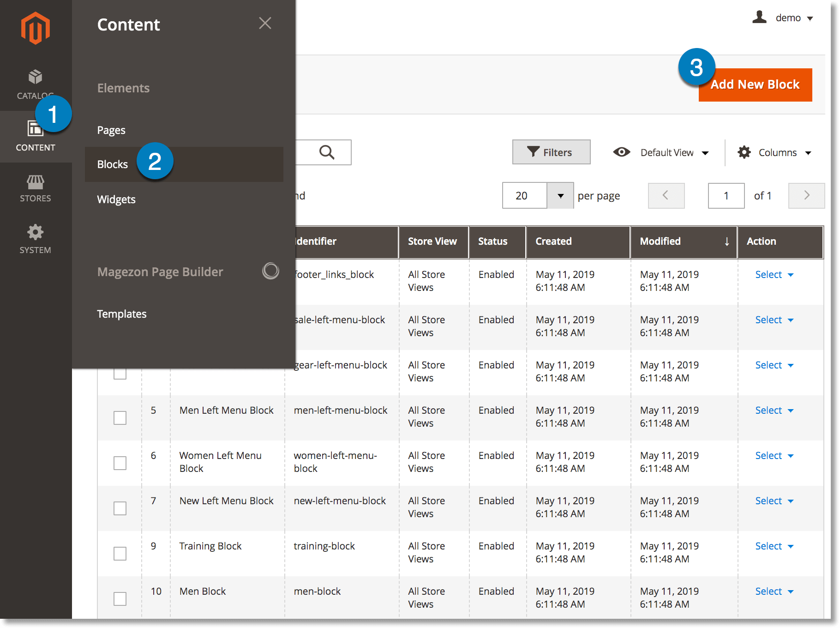Click the Magento logo

click(35, 28)
